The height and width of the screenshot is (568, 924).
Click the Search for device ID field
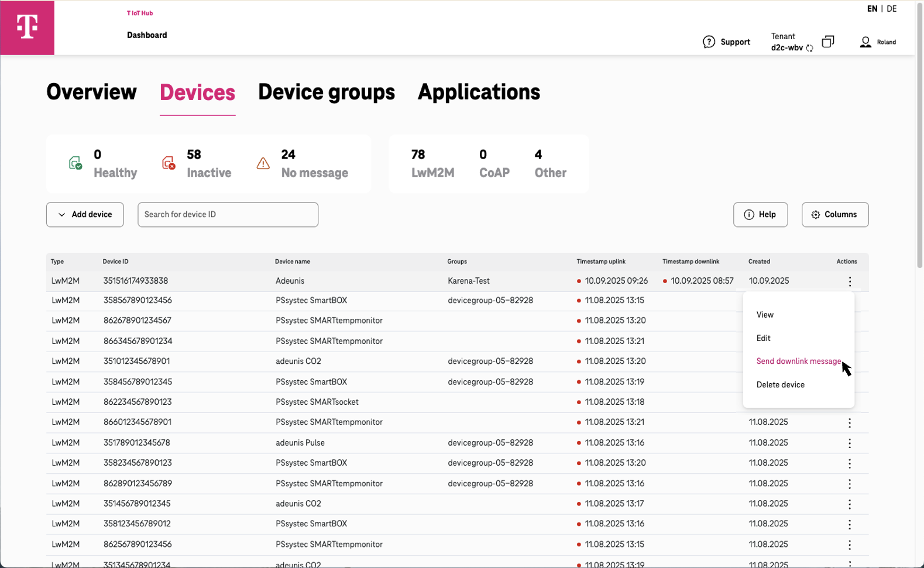point(228,215)
